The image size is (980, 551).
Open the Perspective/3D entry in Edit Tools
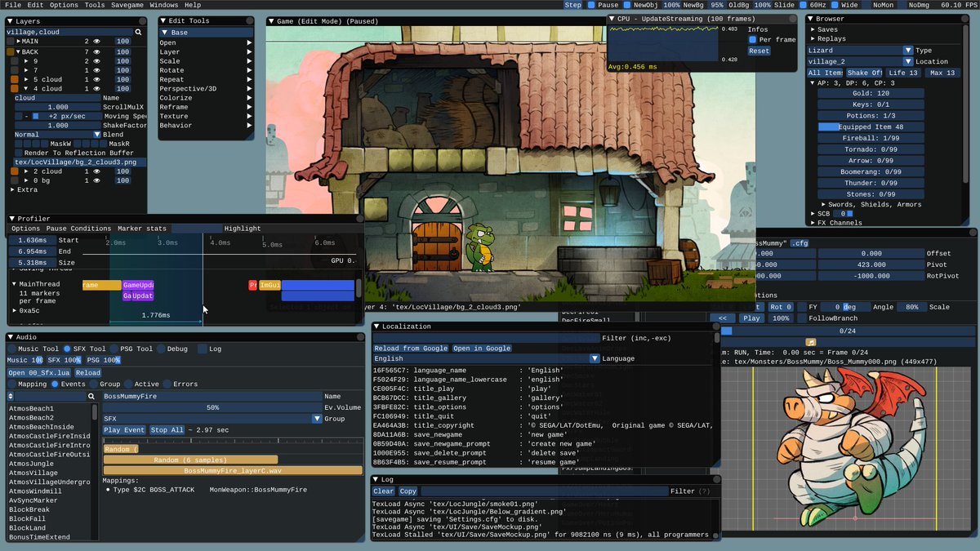[189, 88]
